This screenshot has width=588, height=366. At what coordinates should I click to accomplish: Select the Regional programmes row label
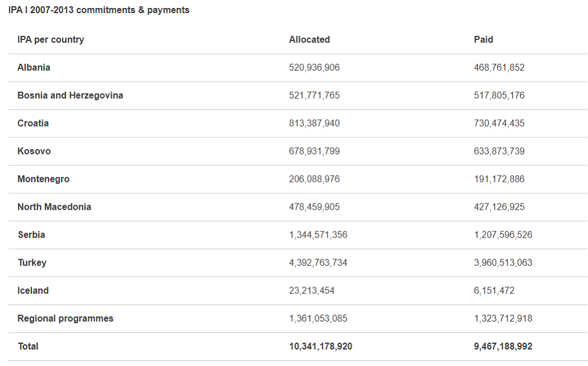point(66,319)
